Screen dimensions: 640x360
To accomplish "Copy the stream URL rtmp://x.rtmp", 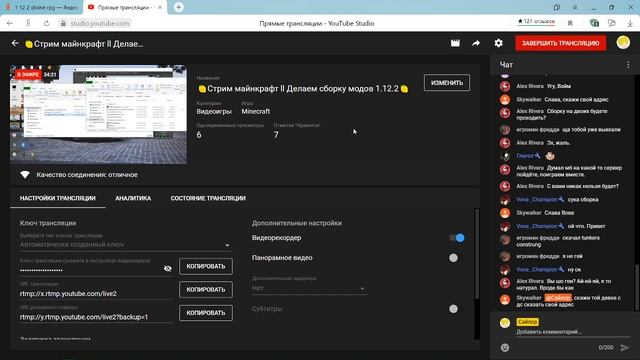I will pyautogui.click(x=206, y=289).
